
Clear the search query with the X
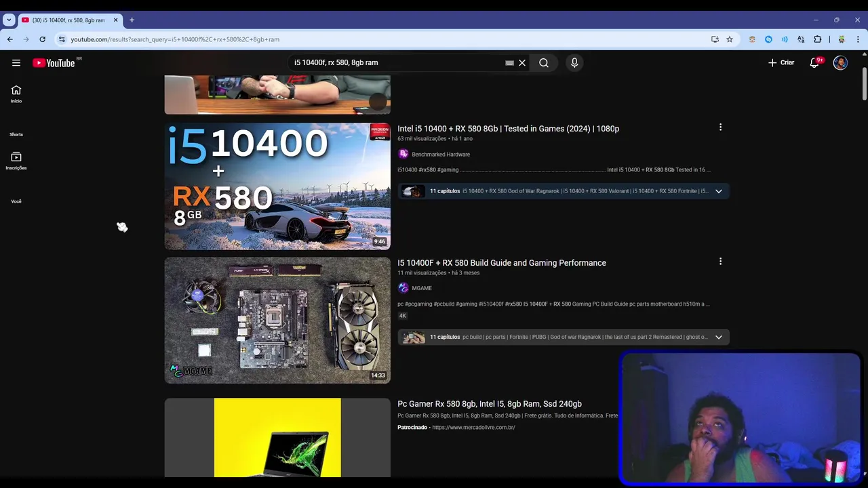click(522, 63)
